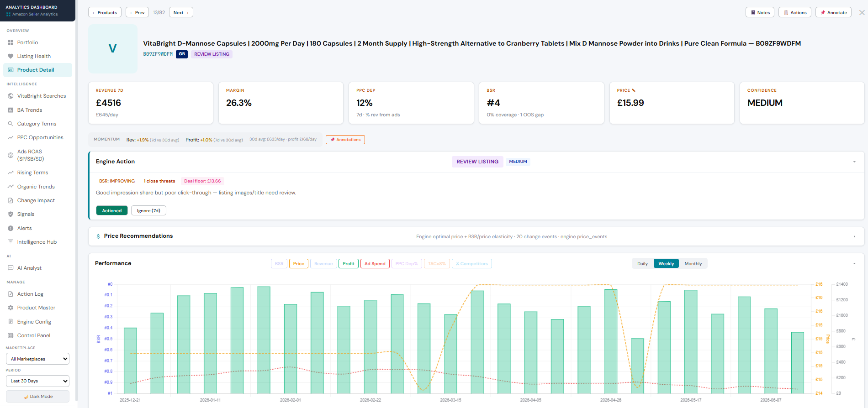Open the Period dropdown

tap(37, 381)
